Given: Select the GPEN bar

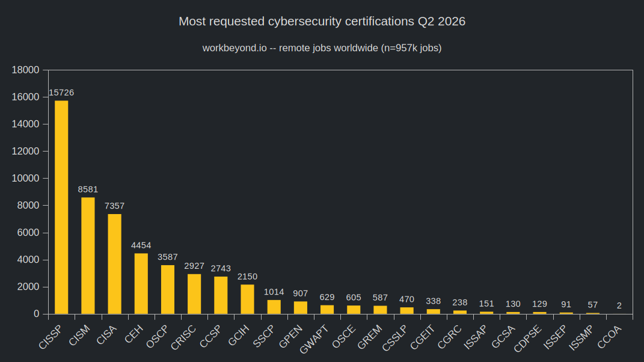Looking at the screenshot, I should (x=300, y=308).
